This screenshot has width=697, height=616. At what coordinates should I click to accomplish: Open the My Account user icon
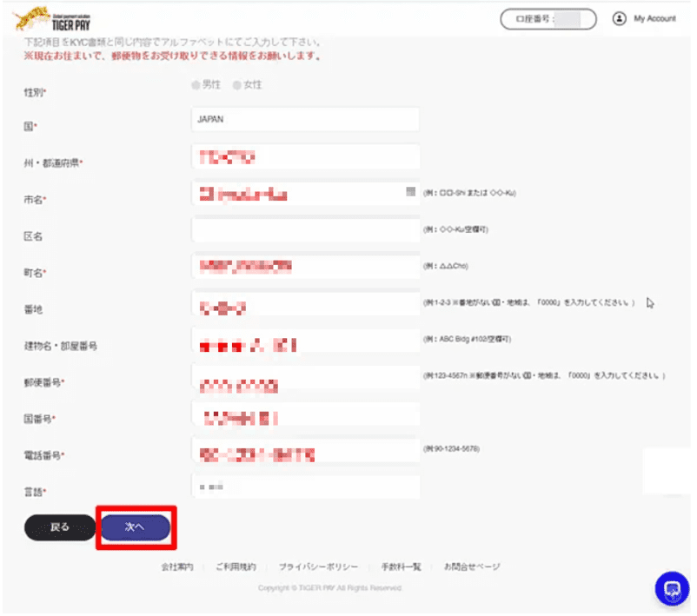click(x=619, y=18)
